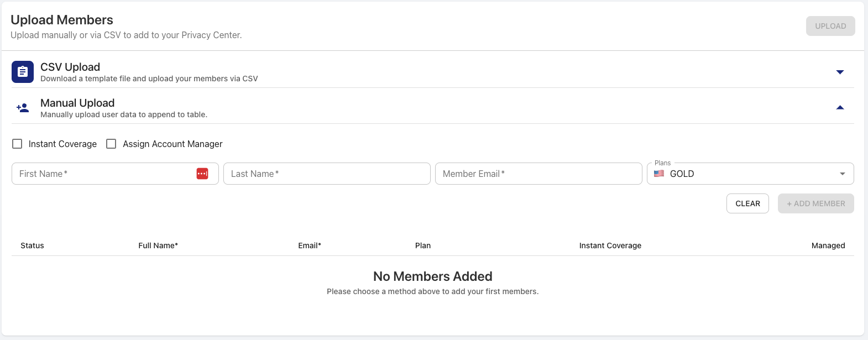The width and height of the screenshot is (868, 340).
Task: Click the red password manager icon in First Name
Action: pos(202,174)
